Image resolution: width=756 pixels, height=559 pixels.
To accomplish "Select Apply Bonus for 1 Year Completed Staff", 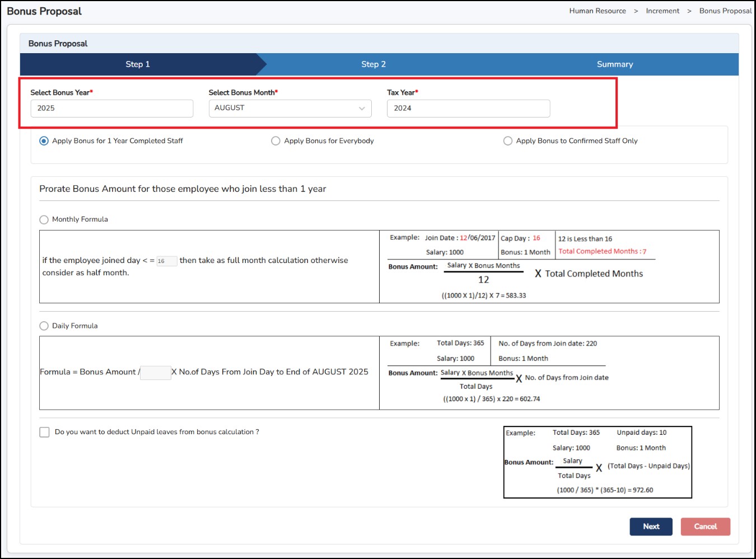I will point(44,141).
